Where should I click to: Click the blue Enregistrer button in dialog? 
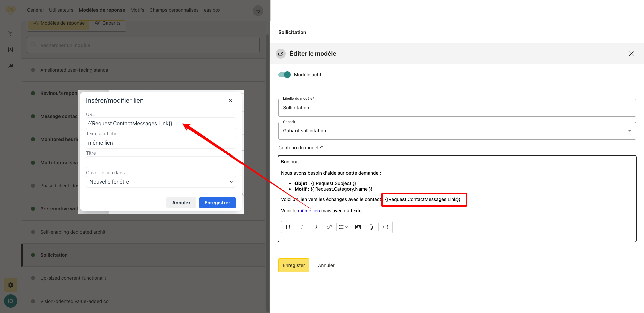pos(217,203)
